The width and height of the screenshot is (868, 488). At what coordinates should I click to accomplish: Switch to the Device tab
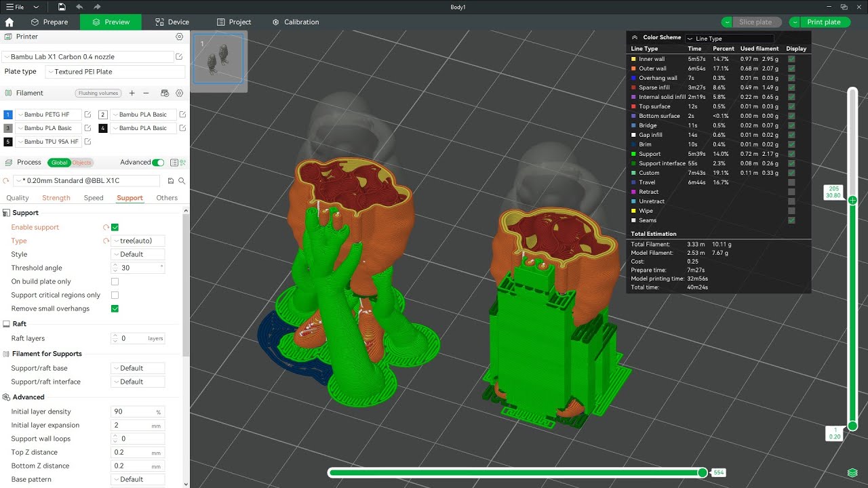172,22
